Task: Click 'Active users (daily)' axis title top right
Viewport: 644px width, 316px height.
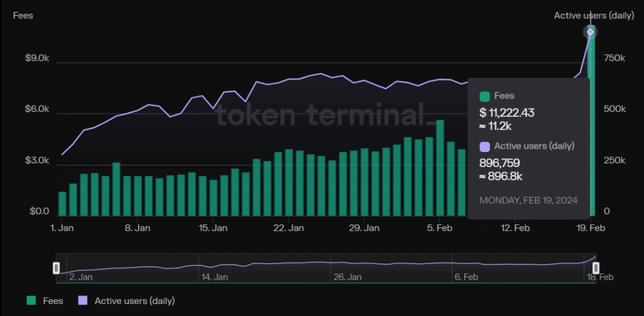Action: tap(593, 16)
